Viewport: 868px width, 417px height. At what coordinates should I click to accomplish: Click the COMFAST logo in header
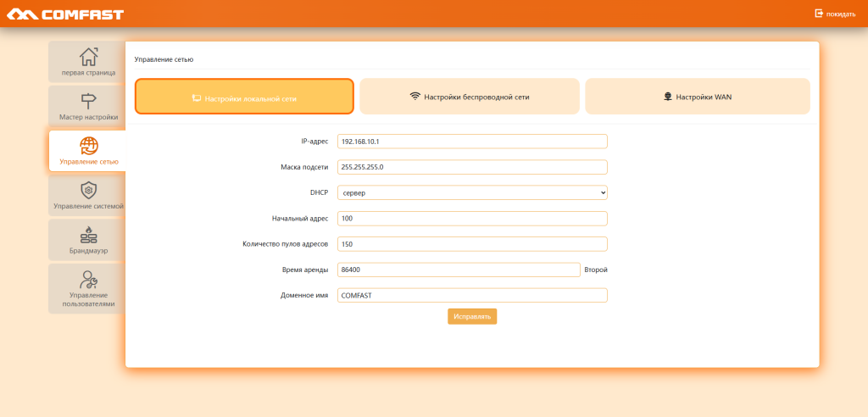click(x=65, y=14)
